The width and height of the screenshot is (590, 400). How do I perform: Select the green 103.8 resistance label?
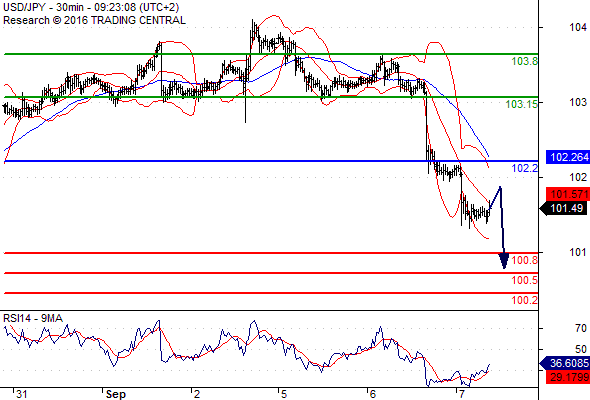tap(525, 61)
